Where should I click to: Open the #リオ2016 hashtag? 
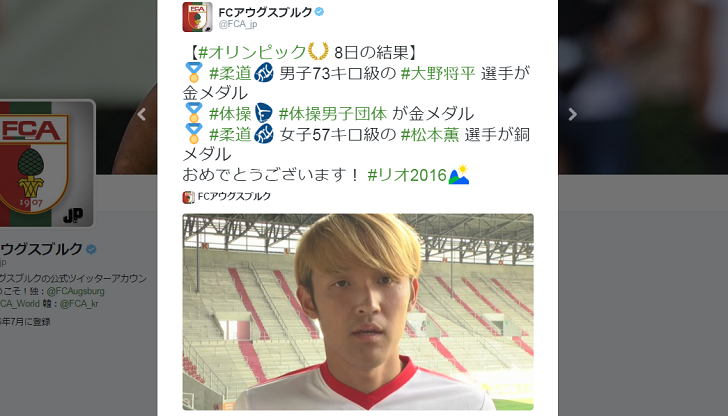pos(407,175)
